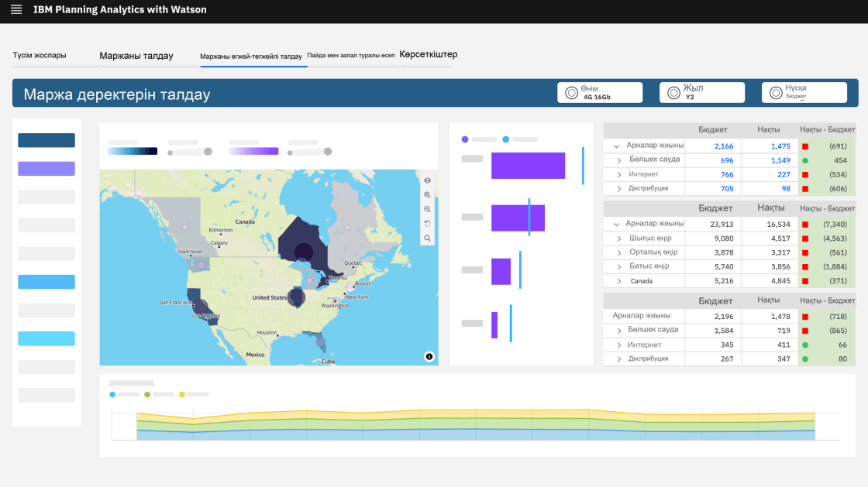Open the hamburger navigation menu
The image size is (868, 487).
pyautogui.click(x=16, y=9)
